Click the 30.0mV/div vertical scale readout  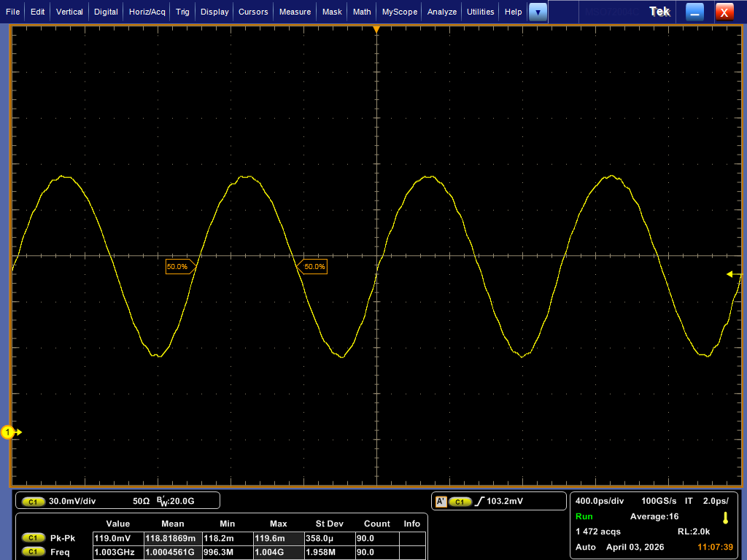[72, 501]
